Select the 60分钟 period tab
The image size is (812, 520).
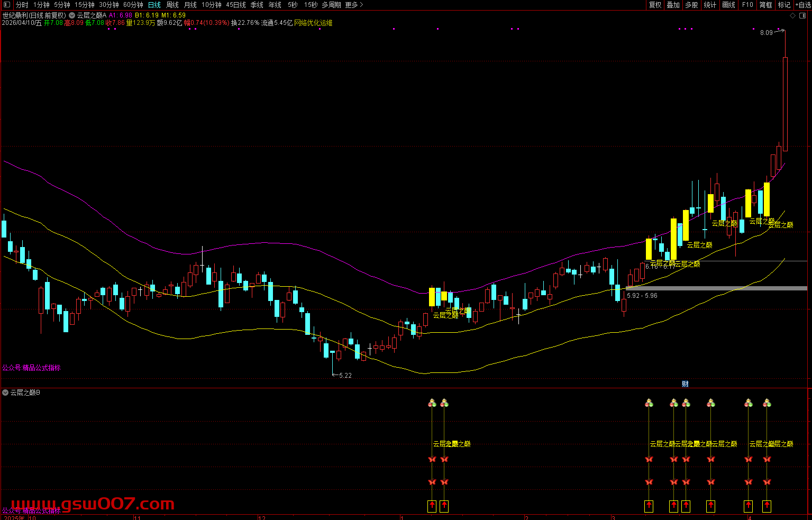[133, 5]
